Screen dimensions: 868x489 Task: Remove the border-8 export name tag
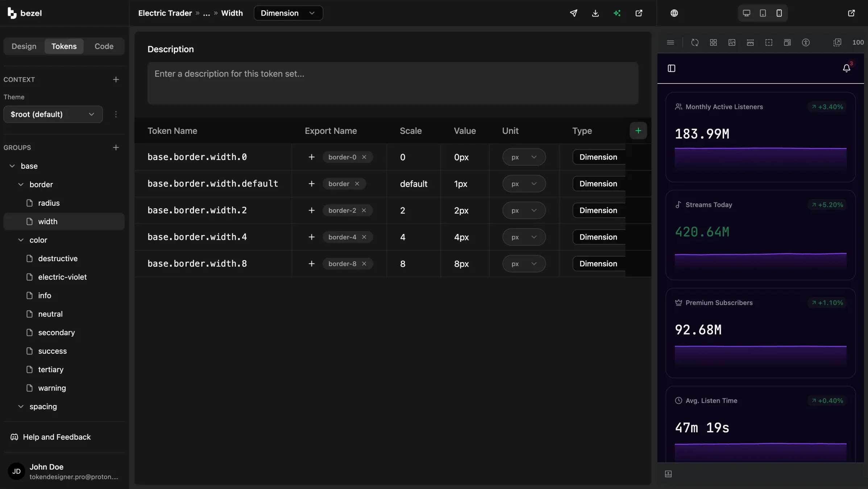[364, 264]
